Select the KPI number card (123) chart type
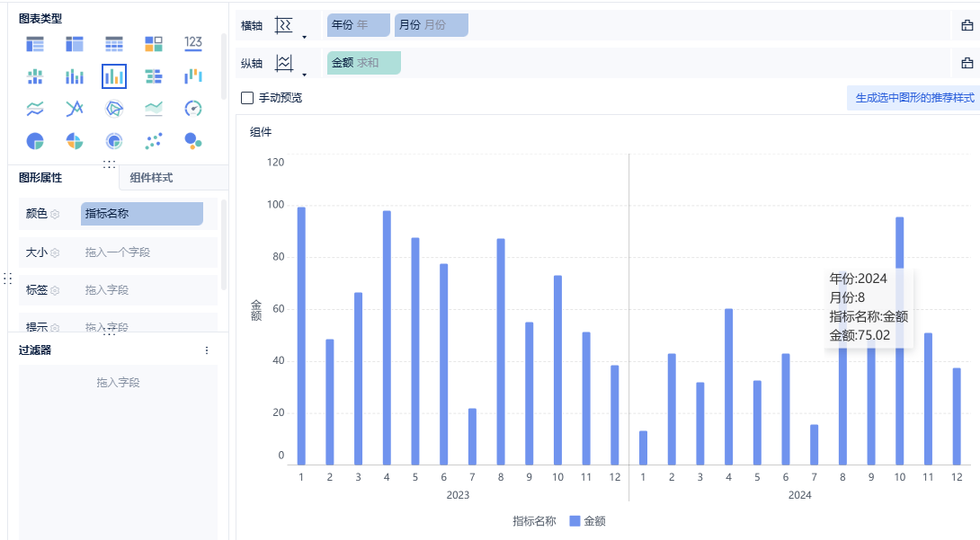The image size is (980, 540). click(x=193, y=43)
